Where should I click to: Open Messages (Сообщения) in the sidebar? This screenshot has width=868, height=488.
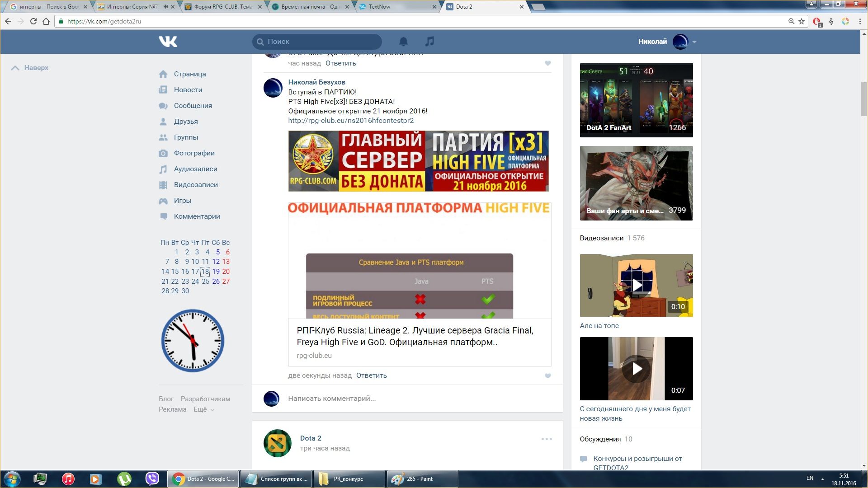tap(193, 106)
